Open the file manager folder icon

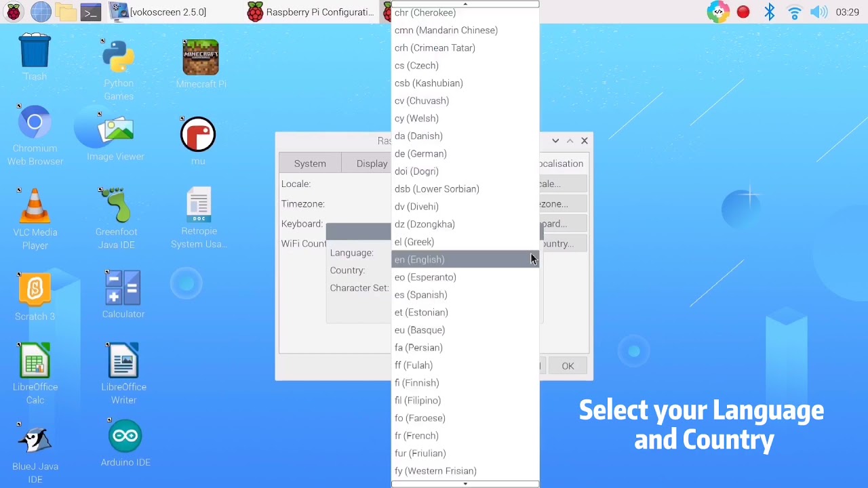(x=66, y=12)
